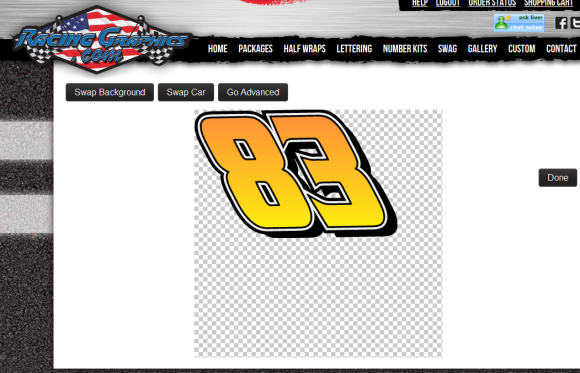Start the ask live chat online widget
Viewport: 580px width, 373px height.
pos(519,23)
